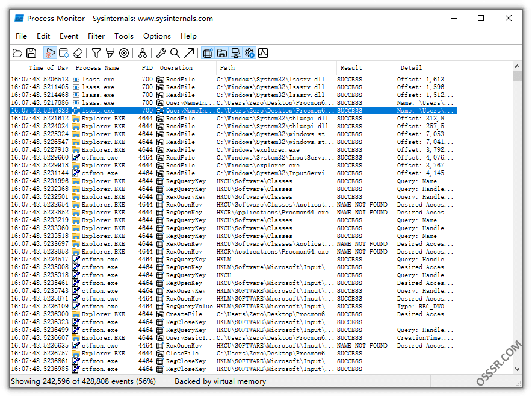Viewport: 532px width, 397px height.
Task: Open the Filter menu
Action: coord(96,36)
